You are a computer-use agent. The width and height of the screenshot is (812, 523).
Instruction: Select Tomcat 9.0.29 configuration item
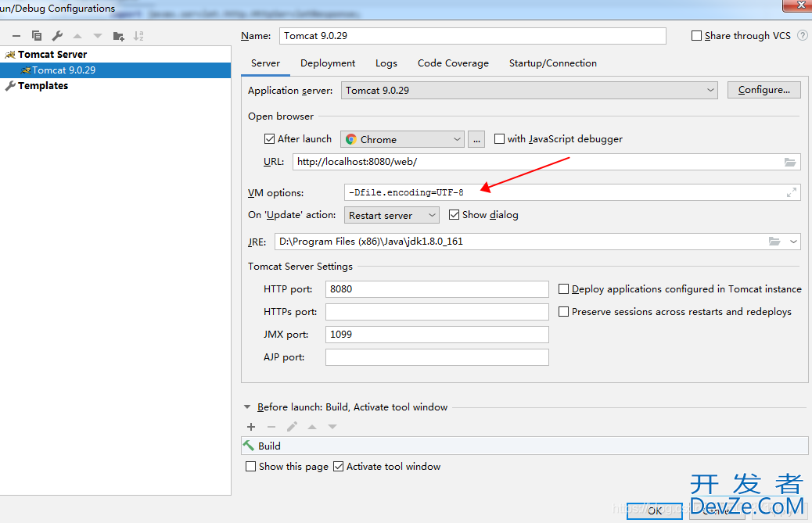(x=116, y=70)
